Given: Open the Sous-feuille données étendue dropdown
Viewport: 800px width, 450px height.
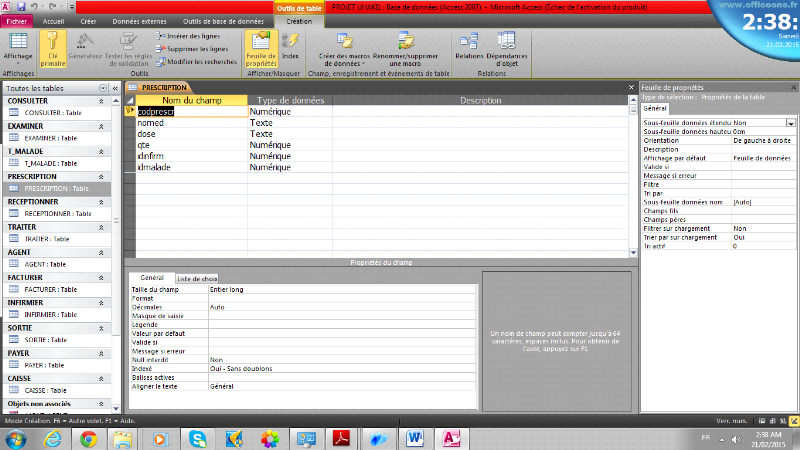Looking at the screenshot, I should [790, 123].
